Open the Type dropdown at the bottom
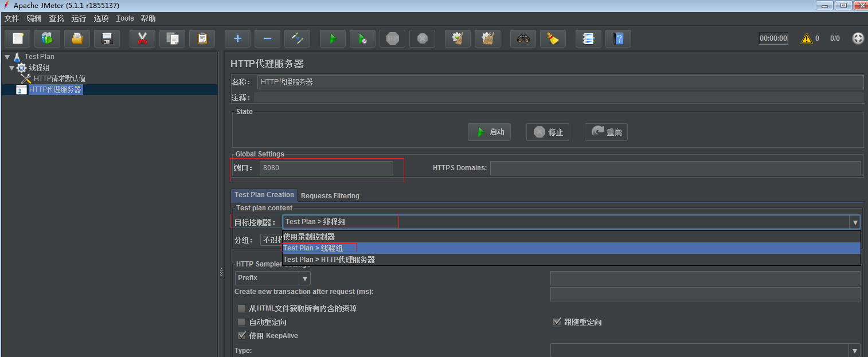 [x=705, y=351]
